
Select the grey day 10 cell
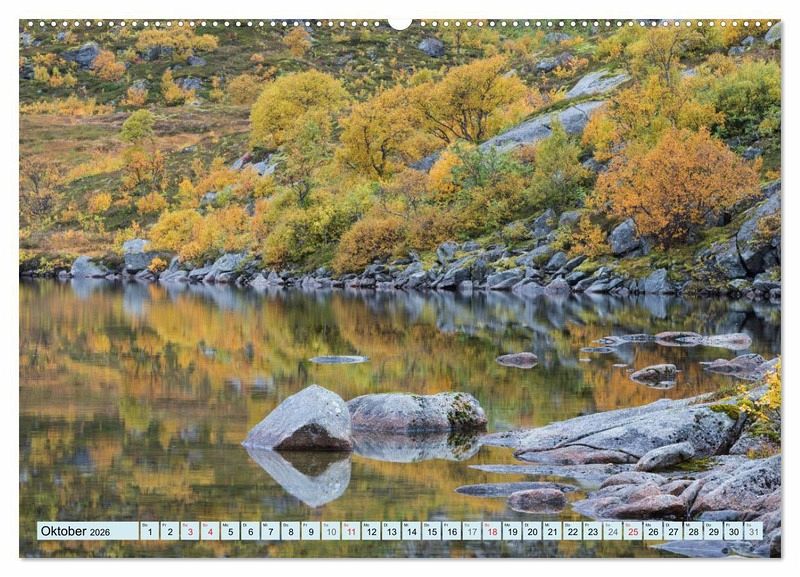[331, 531]
